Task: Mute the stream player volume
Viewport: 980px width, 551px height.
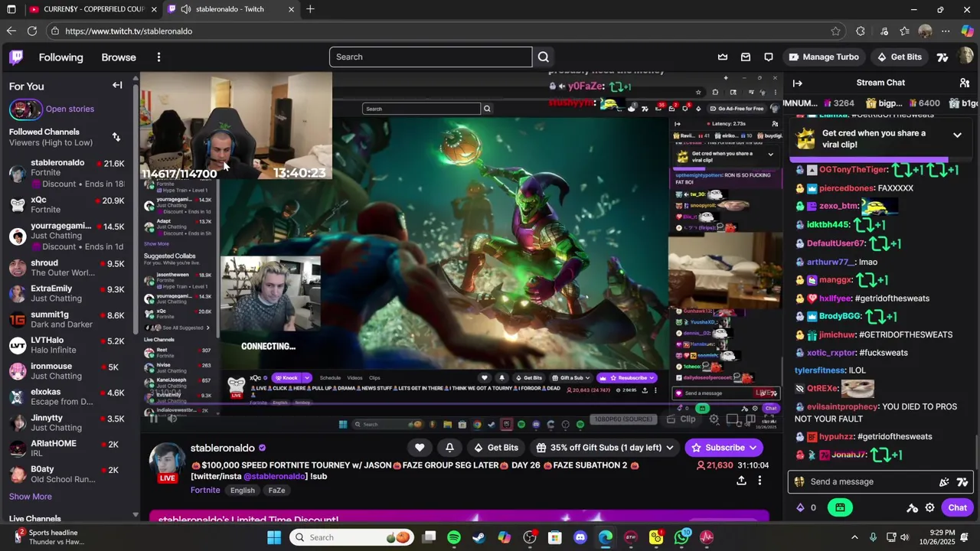Action: tap(172, 418)
